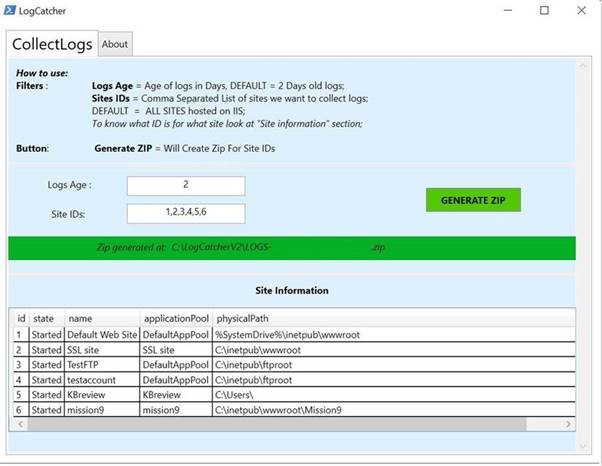This screenshot has height=466, width=602.
Task: Click the green Zip generated status bar
Action: point(292,248)
